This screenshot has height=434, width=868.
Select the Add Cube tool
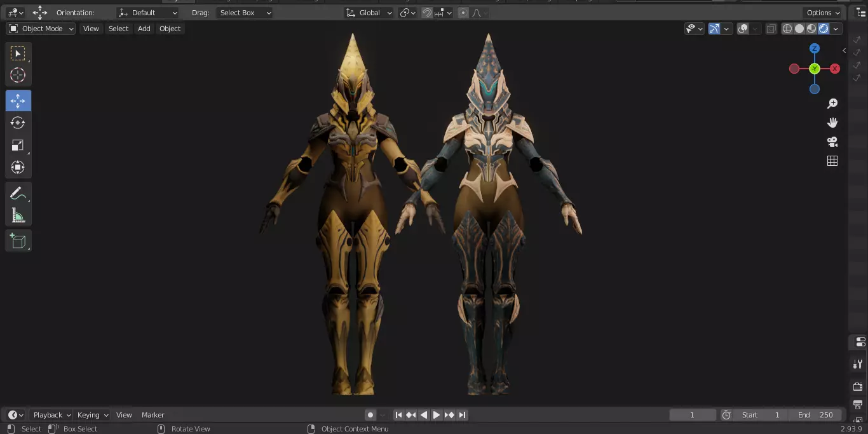(18, 241)
